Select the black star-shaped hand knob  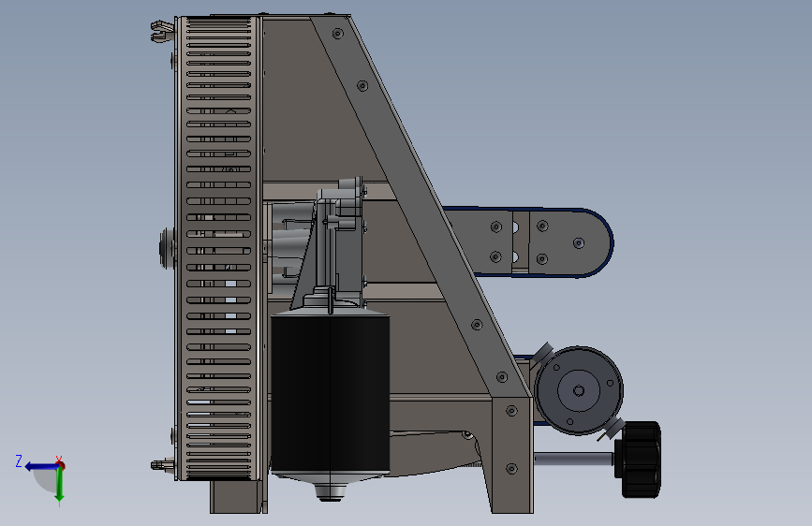(638, 460)
